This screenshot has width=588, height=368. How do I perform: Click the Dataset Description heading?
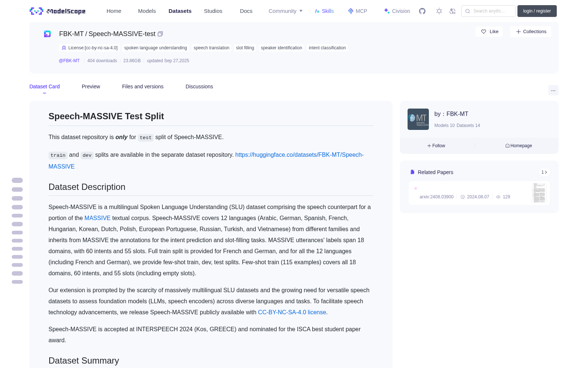coord(87,187)
